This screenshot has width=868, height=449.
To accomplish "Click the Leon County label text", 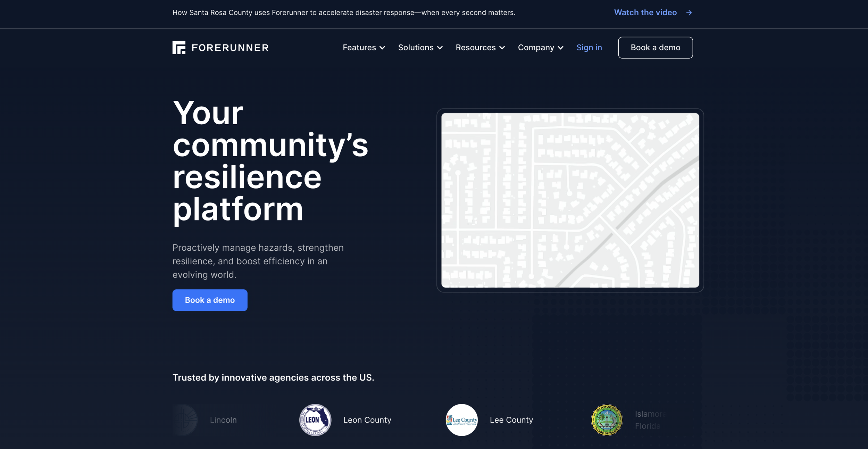I will [x=367, y=420].
